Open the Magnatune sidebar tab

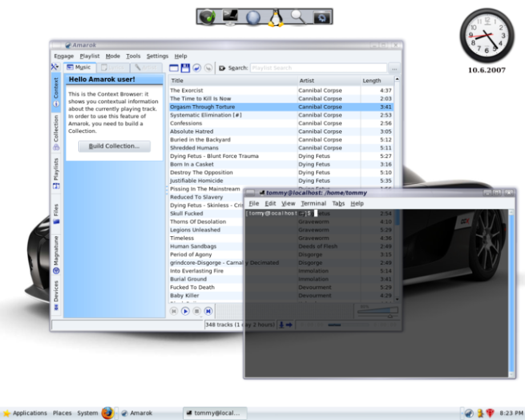56,255
